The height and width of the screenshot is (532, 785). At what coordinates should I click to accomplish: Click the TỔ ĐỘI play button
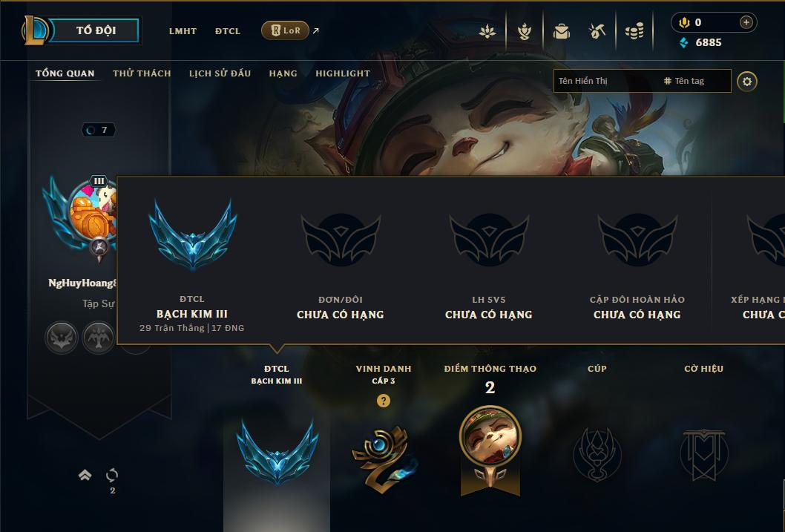tap(96, 30)
